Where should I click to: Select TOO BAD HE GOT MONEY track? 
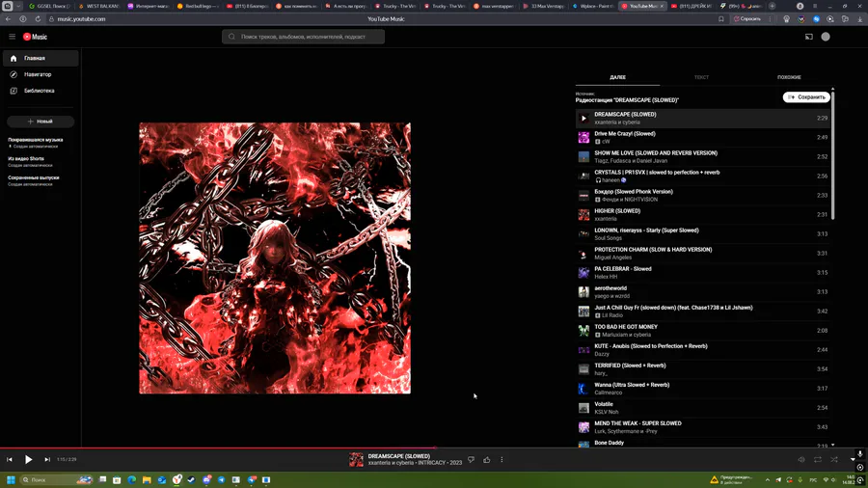click(x=702, y=331)
